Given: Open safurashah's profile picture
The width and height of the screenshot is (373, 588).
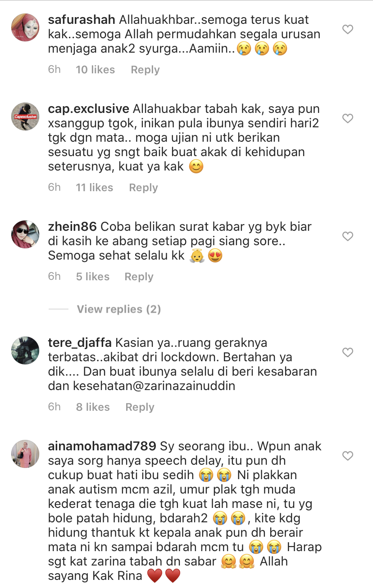Looking at the screenshot, I should coord(25,27).
